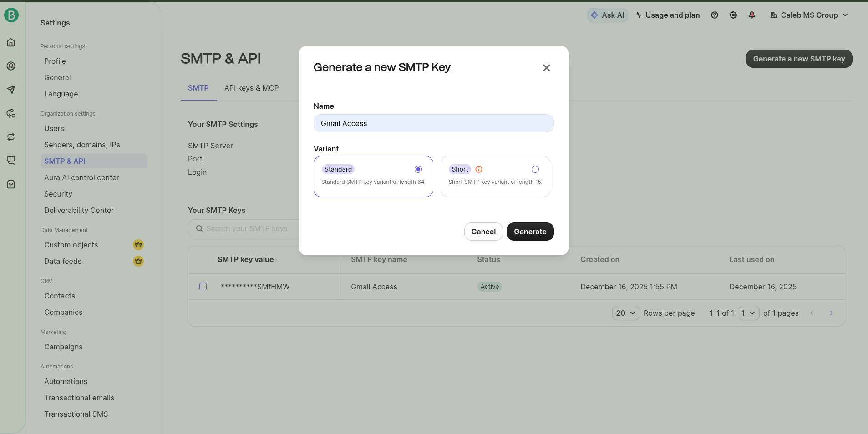Click the help question mark icon
868x434 pixels.
tap(715, 15)
